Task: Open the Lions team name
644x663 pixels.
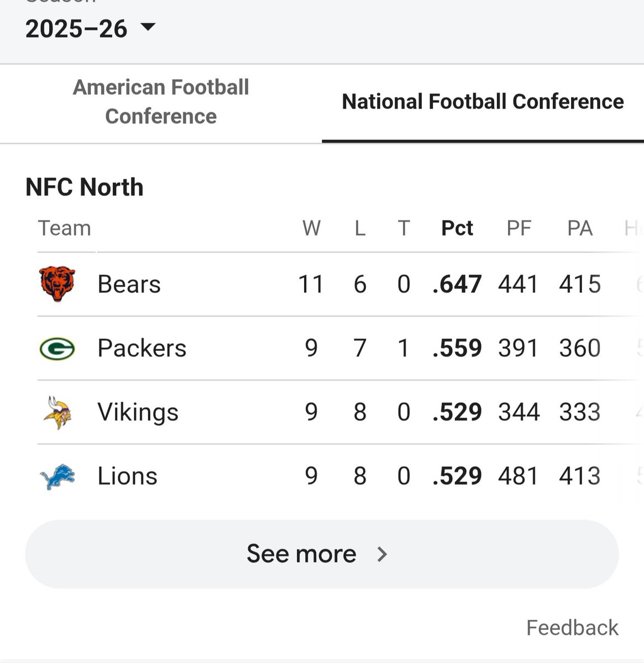Action: pos(127,476)
